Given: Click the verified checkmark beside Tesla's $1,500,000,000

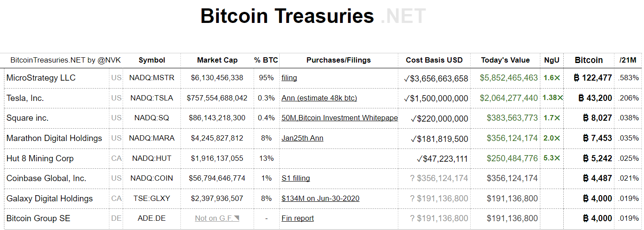Looking at the screenshot, I should click(x=406, y=98).
